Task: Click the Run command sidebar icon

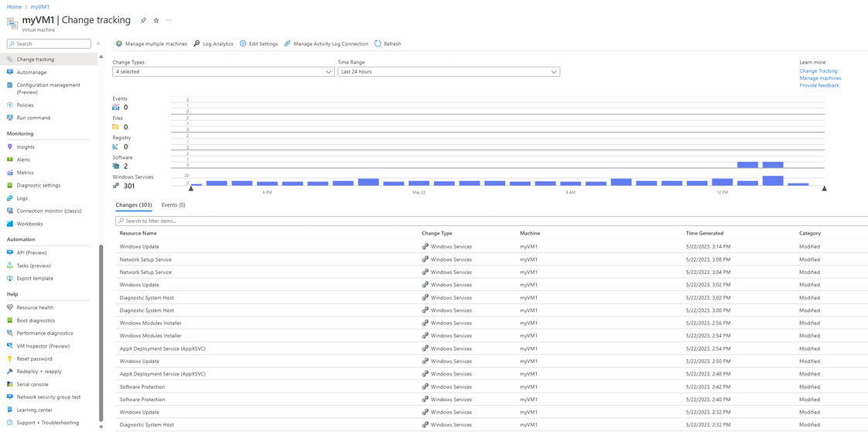Action: tap(10, 118)
